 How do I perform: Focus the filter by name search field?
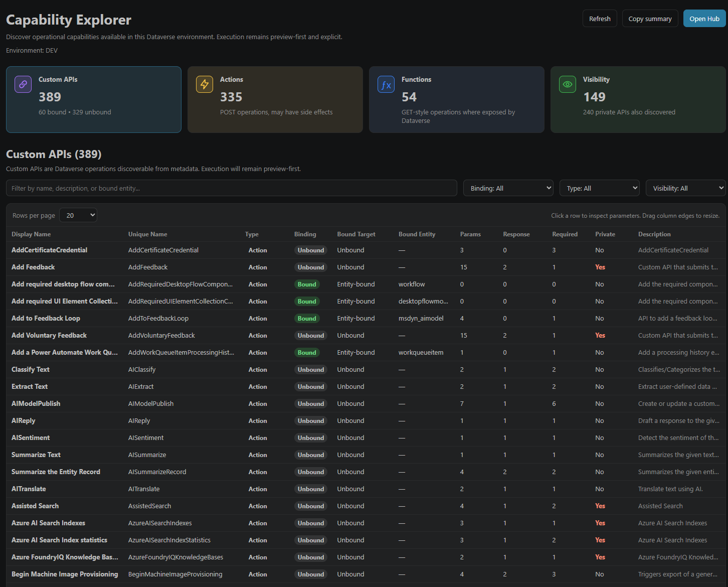coord(232,188)
